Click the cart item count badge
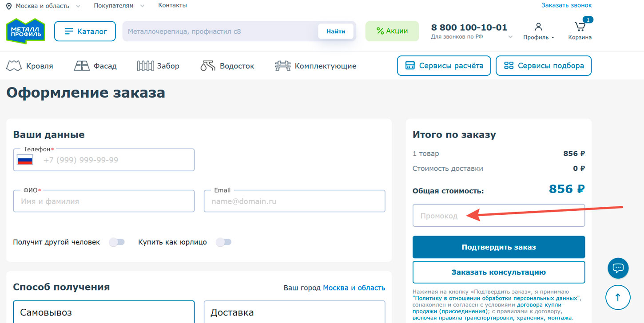This screenshot has width=644, height=323. click(x=588, y=20)
